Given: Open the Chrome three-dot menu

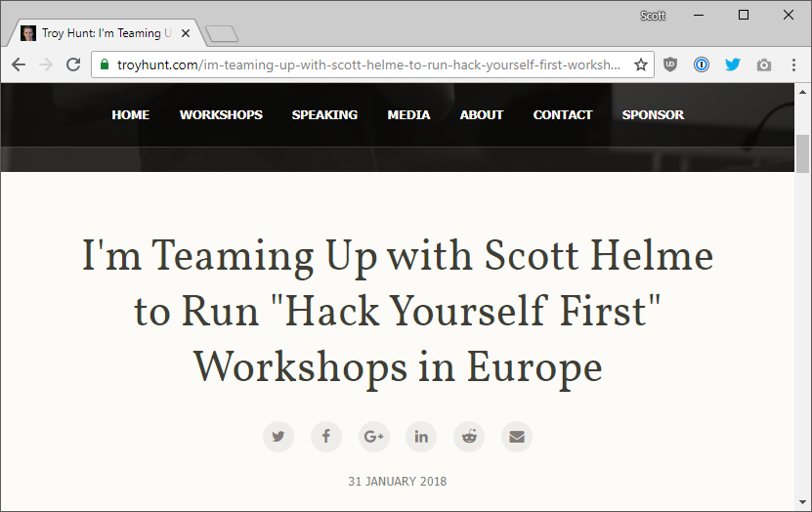Looking at the screenshot, I should pos(791,64).
